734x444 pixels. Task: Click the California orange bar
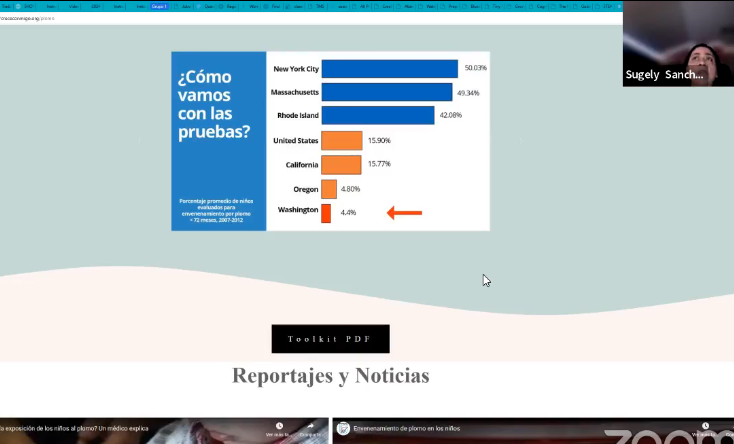pyautogui.click(x=341, y=164)
